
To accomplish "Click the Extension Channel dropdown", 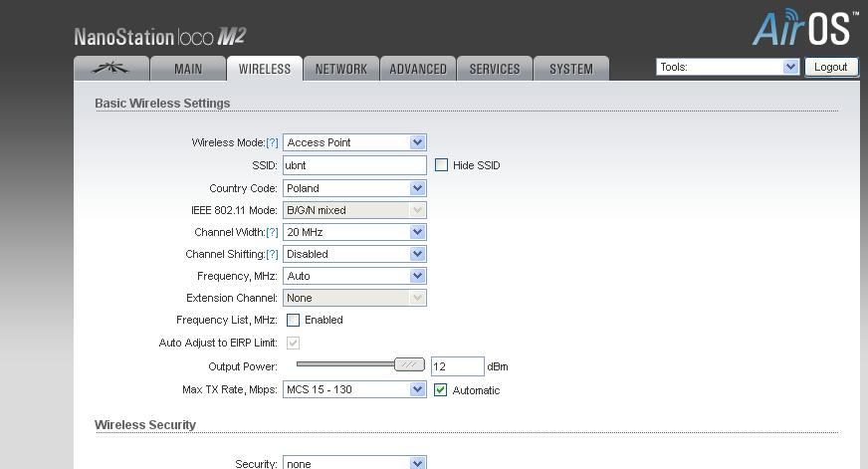I will [354, 298].
